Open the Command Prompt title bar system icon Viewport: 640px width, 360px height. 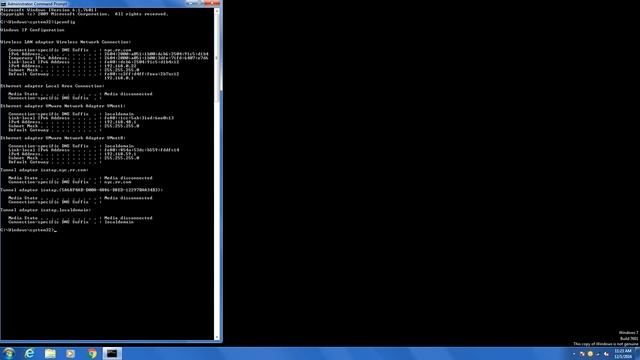pyautogui.click(x=3, y=4)
